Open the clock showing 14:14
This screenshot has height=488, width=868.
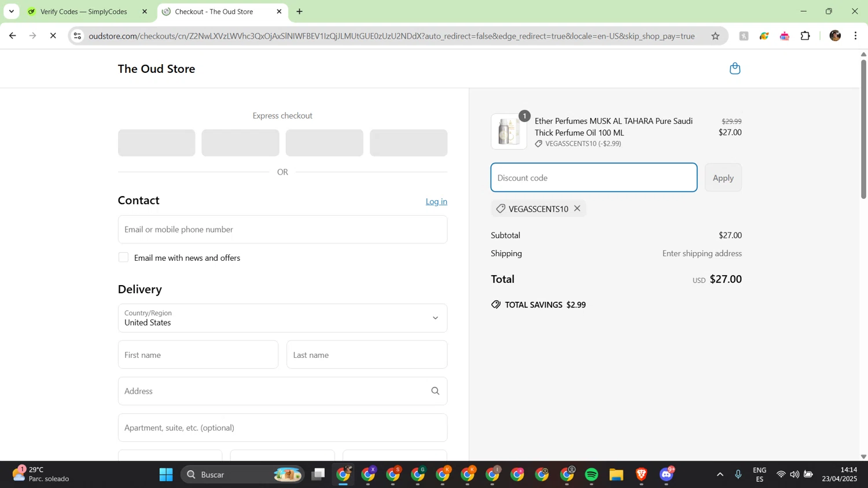[840, 474]
